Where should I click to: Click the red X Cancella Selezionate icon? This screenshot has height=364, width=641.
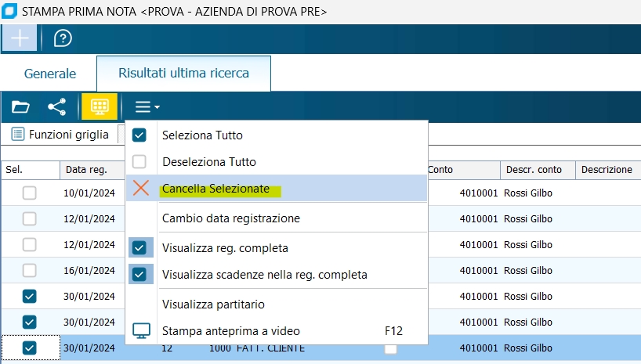pos(140,188)
